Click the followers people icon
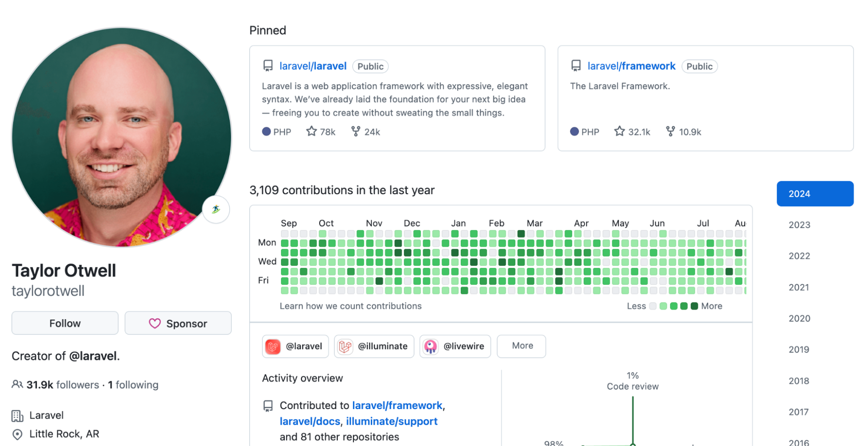868x446 pixels. pyautogui.click(x=17, y=384)
